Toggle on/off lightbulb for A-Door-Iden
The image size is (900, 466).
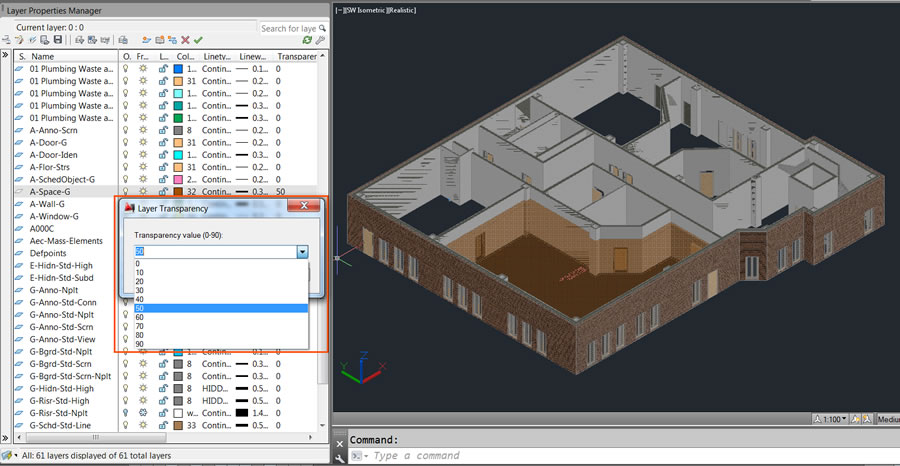[125, 155]
